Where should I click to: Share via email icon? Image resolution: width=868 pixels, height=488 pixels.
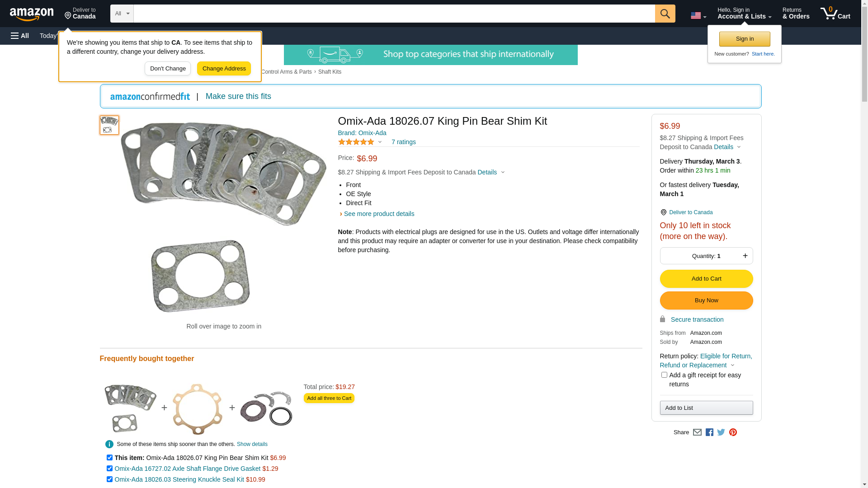(x=697, y=432)
